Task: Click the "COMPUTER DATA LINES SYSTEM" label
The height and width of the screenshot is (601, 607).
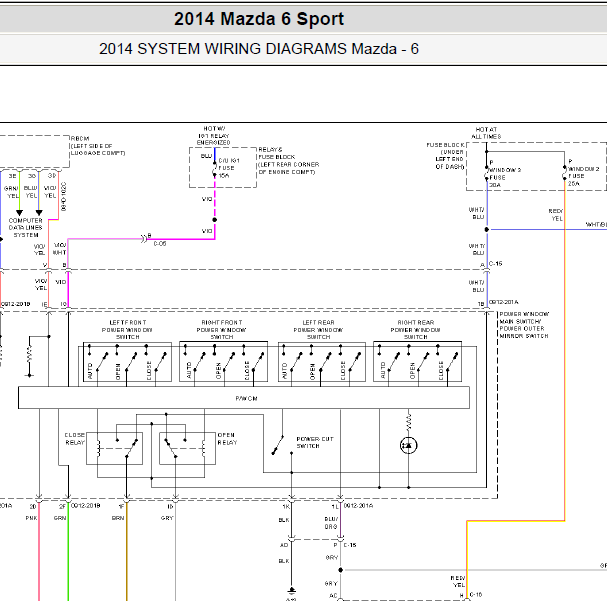Action: pos(26,228)
